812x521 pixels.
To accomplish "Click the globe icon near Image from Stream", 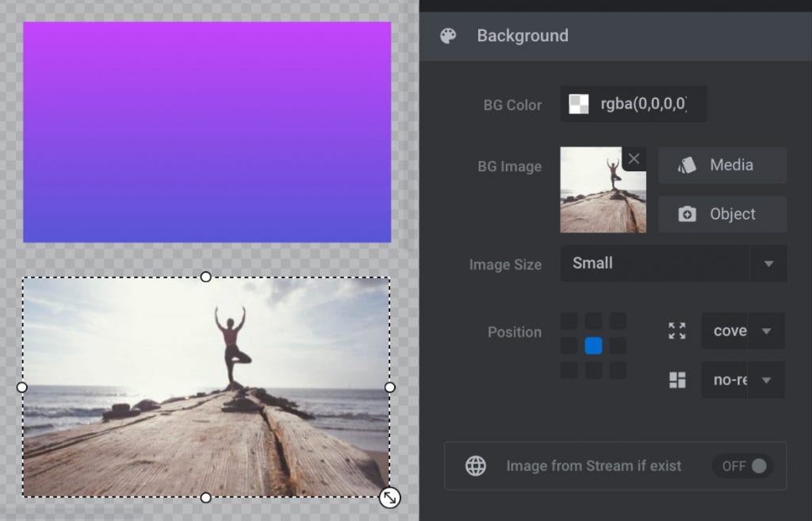I will 475,466.
